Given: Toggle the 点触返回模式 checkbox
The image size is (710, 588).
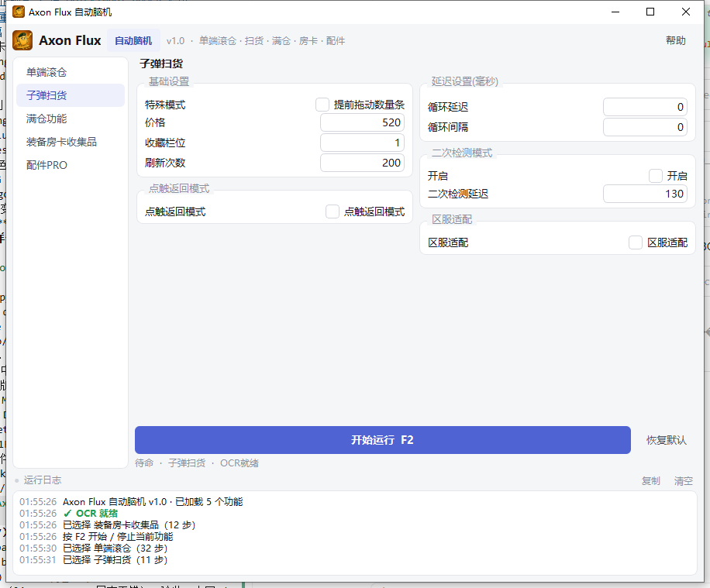Looking at the screenshot, I should (x=333, y=211).
